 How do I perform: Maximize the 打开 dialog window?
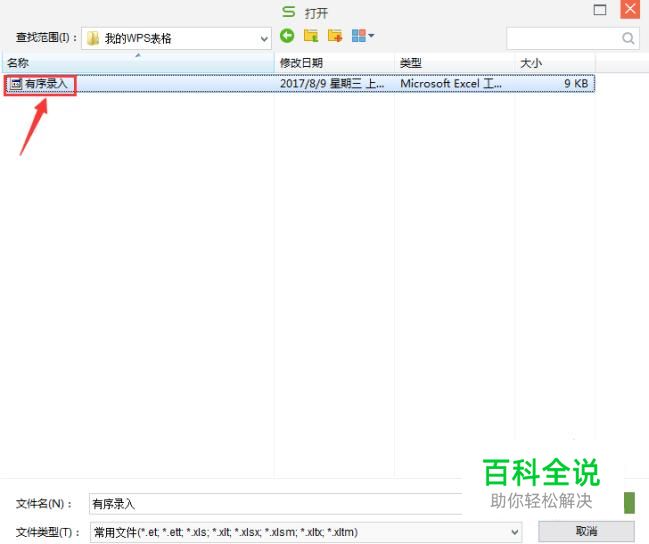[x=600, y=10]
